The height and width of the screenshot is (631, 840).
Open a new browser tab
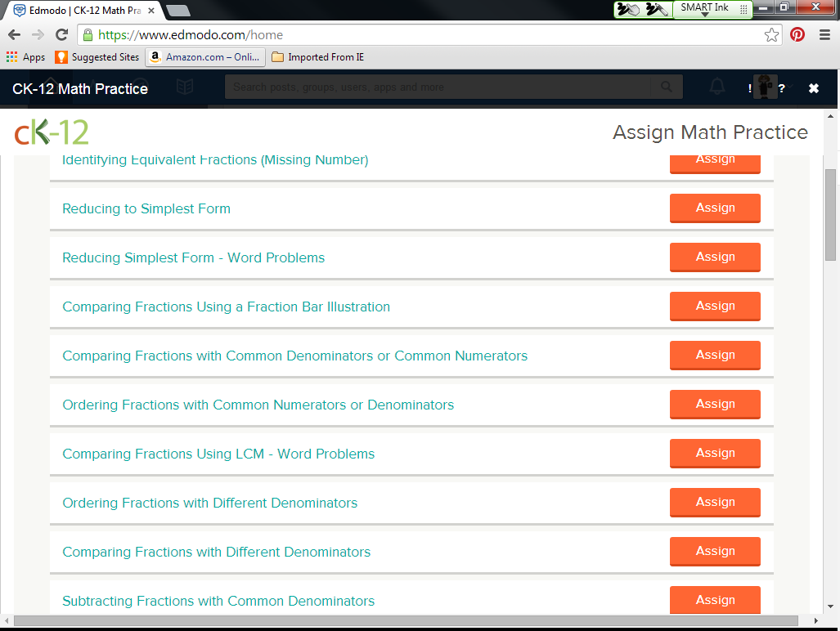click(177, 10)
